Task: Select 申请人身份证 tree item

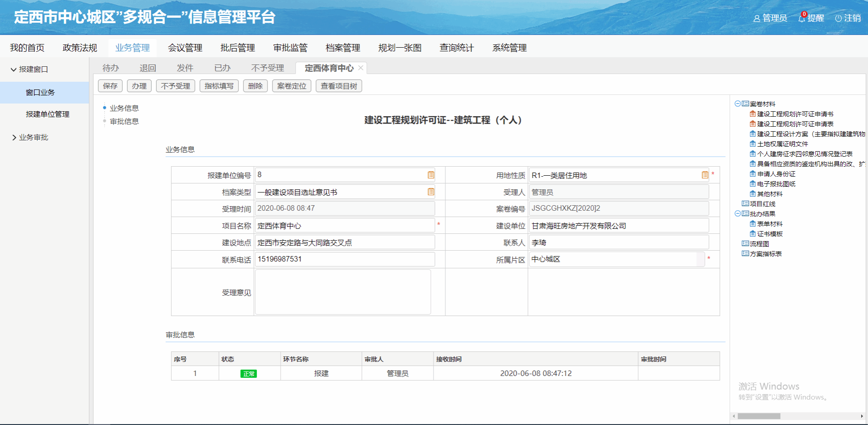Action: pyautogui.click(x=776, y=174)
